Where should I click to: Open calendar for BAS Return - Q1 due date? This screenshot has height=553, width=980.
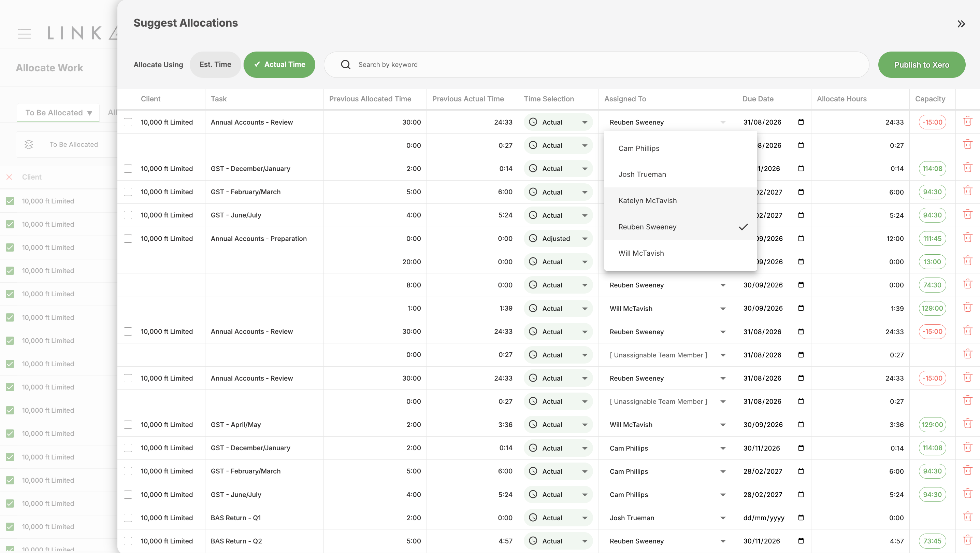point(801,517)
